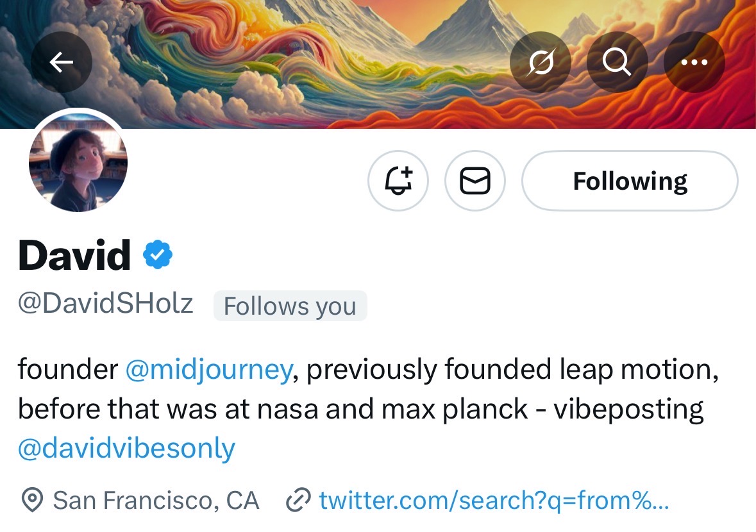View David's profile avatar

click(x=78, y=163)
